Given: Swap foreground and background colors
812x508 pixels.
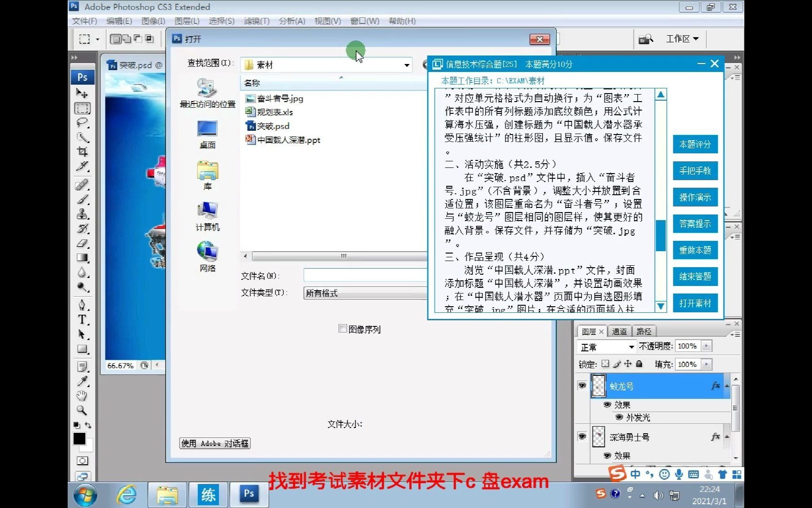Looking at the screenshot, I should coord(88,425).
